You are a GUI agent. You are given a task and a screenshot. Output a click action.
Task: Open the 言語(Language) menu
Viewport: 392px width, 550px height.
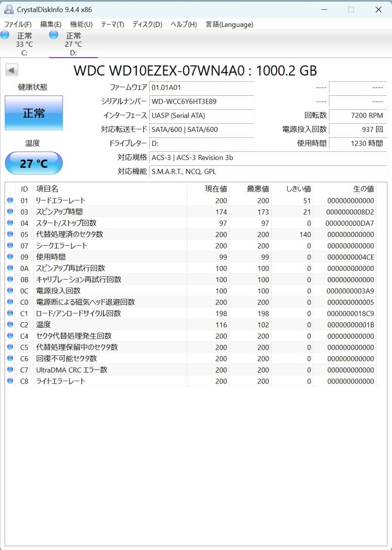(229, 24)
